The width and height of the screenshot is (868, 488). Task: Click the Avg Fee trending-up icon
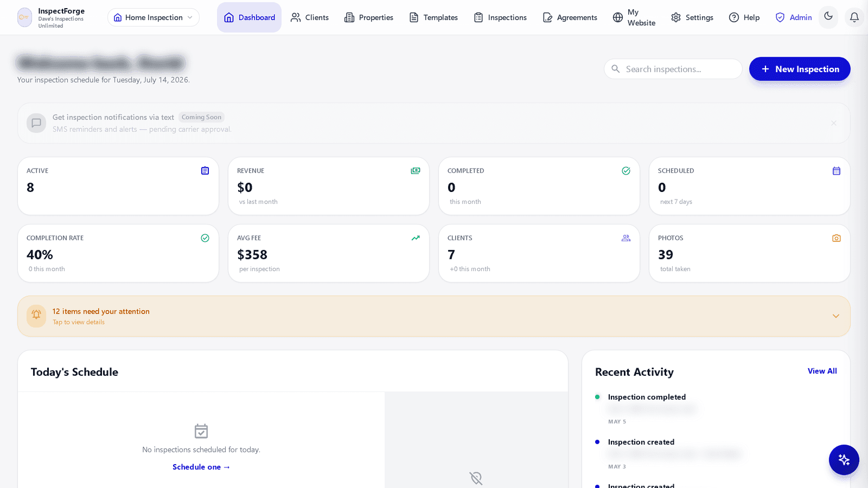(416, 238)
